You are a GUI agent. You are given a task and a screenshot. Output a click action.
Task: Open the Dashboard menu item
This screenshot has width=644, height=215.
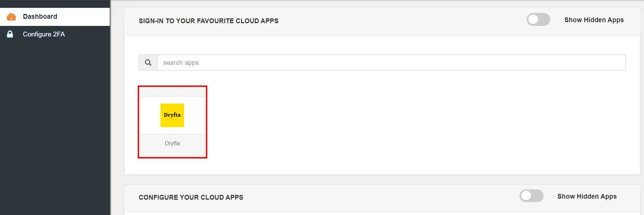click(55, 17)
